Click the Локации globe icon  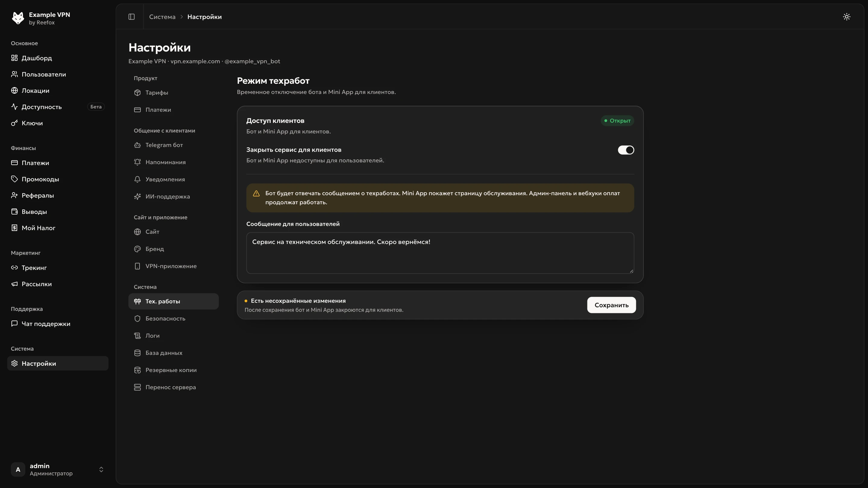pyautogui.click(x=14, y=90)
